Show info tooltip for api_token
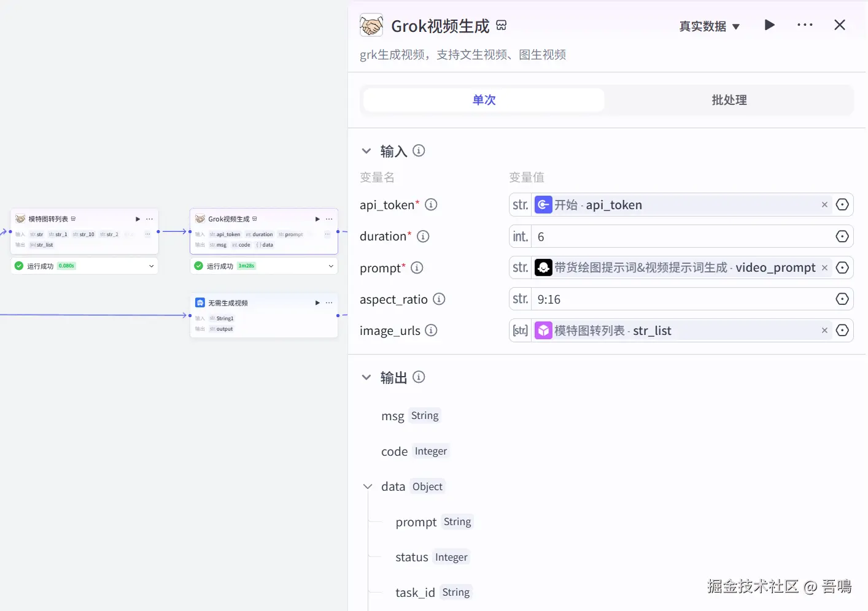Viewport: 868px width, 611px height. pyautogui.click(x=431, y=204)
